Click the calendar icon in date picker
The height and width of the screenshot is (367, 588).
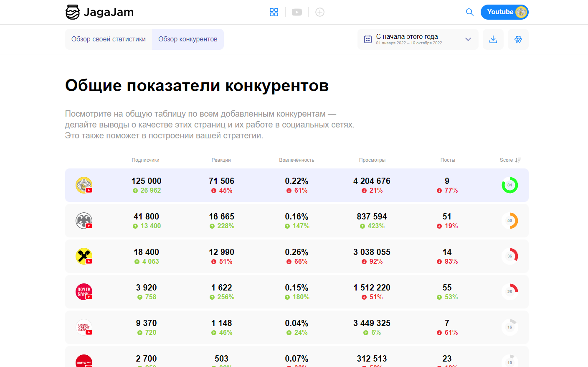click(x=368, y=39)
